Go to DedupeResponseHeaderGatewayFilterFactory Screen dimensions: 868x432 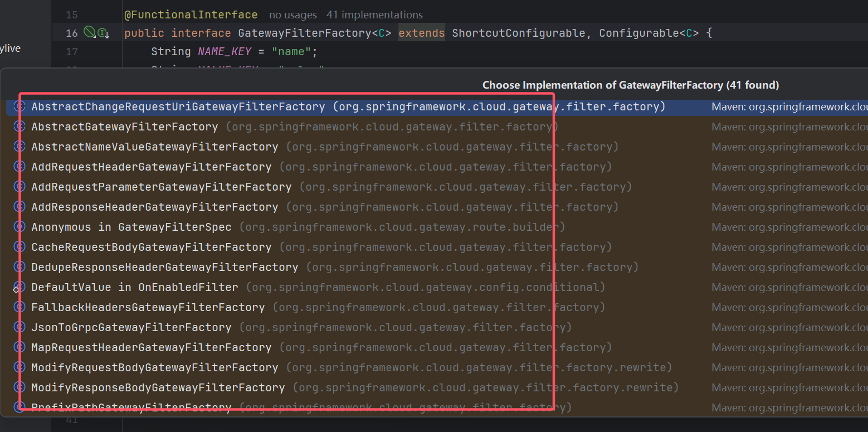pyautogui.click(x=437, y=267)
